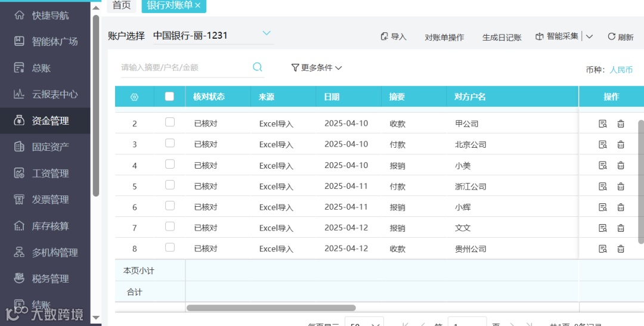The image size is (644, 326).
Task: Click the table's vertical scrollbar thumb
Action: tap(641, 182)
